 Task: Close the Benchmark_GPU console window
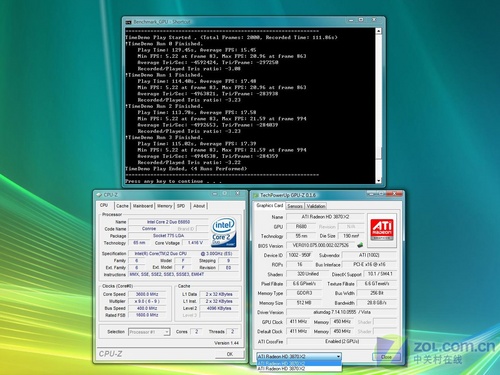374,20
